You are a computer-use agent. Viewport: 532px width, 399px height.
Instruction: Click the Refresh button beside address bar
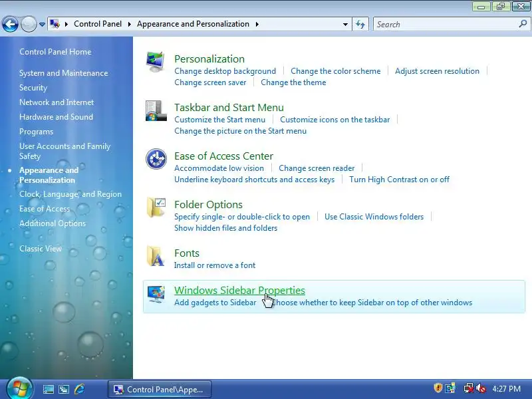click(x=360, y=24)
